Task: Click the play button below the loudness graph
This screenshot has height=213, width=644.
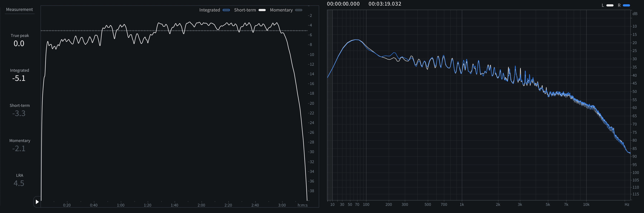Action: (x=37, y=202)
